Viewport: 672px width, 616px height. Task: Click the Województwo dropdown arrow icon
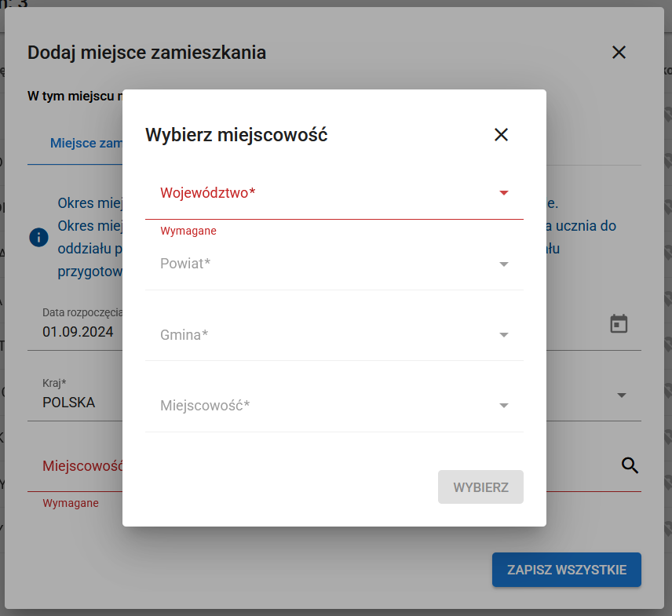pyautogui.click(x=503, y=192)
